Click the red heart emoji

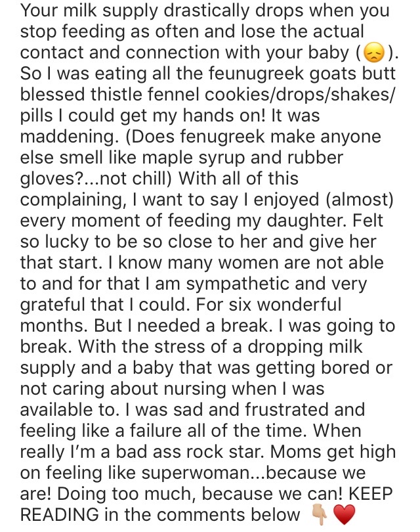(345, 515)
